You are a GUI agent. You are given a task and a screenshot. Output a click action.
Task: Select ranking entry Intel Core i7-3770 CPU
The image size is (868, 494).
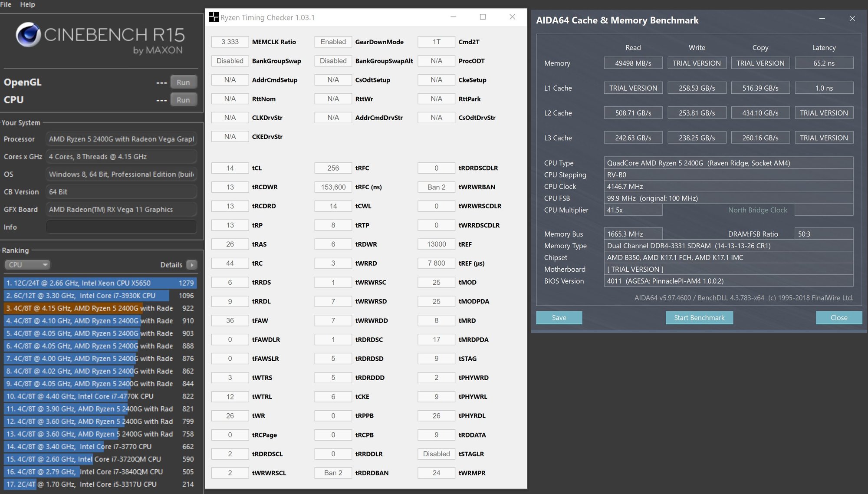100,447
